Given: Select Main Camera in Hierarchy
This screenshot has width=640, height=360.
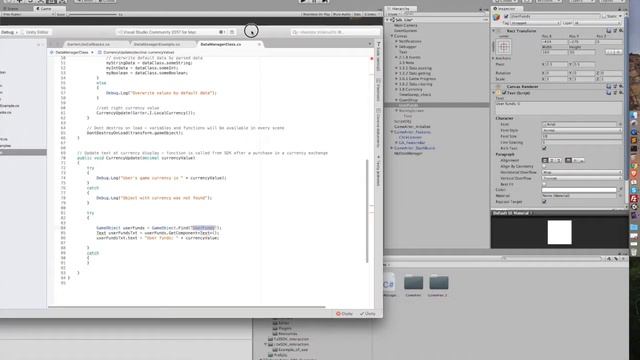Looking at the screenshot, I should pyautogui.click(x=405, y=25).
